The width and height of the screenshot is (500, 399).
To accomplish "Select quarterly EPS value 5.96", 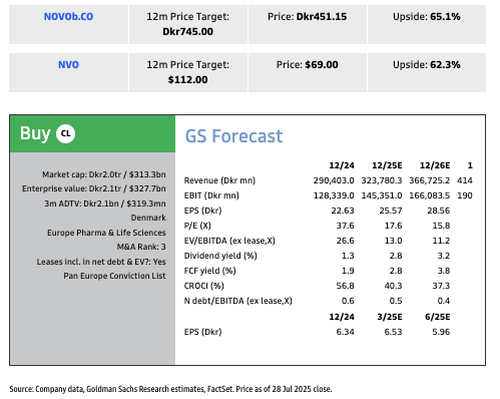I will pos(441,332).
